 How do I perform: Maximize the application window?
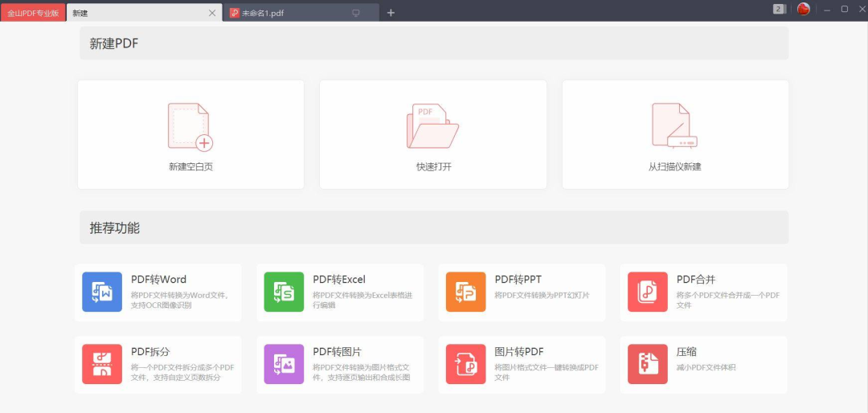tap(845, 9)
